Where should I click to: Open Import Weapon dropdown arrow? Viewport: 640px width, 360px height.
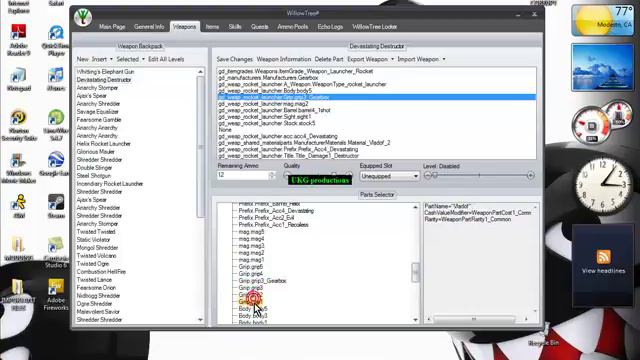(x=444, y=59)
